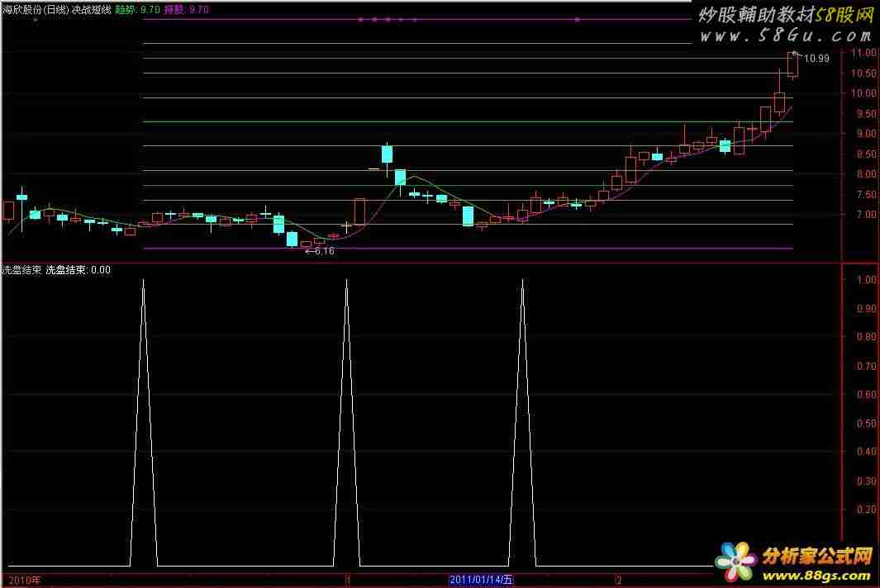
Task: Click the 海欣股份(日线) chart title
Action: (x=36, y=10)
